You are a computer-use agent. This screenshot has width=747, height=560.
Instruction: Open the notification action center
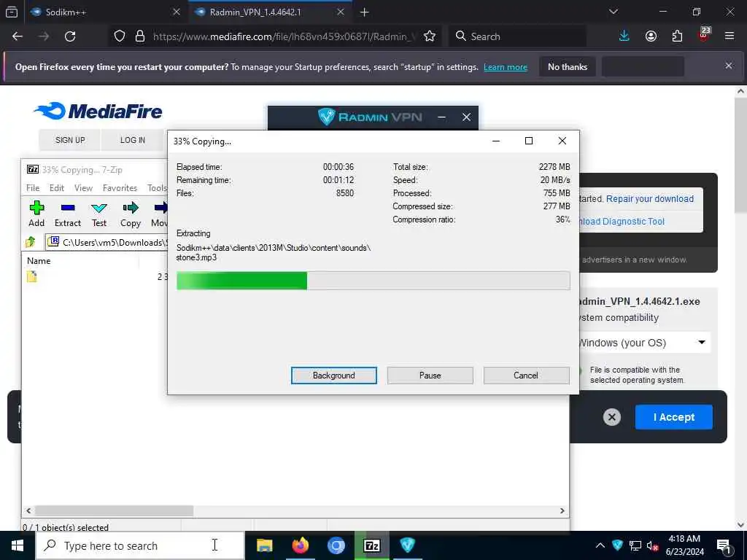coord(724,546)
